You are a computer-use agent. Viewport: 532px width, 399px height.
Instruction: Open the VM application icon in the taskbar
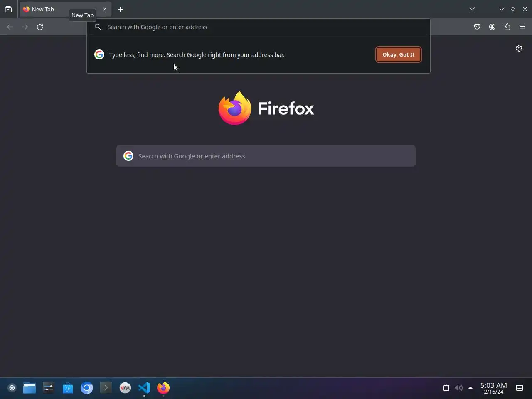[125, 388]
